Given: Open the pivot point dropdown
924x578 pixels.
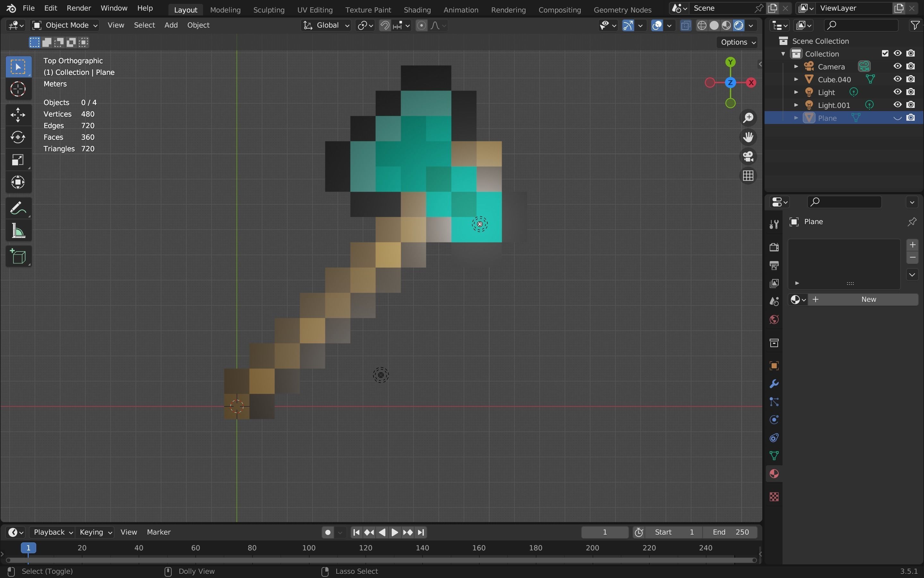Looking at the screenshot, I should [x=365, y=25].
